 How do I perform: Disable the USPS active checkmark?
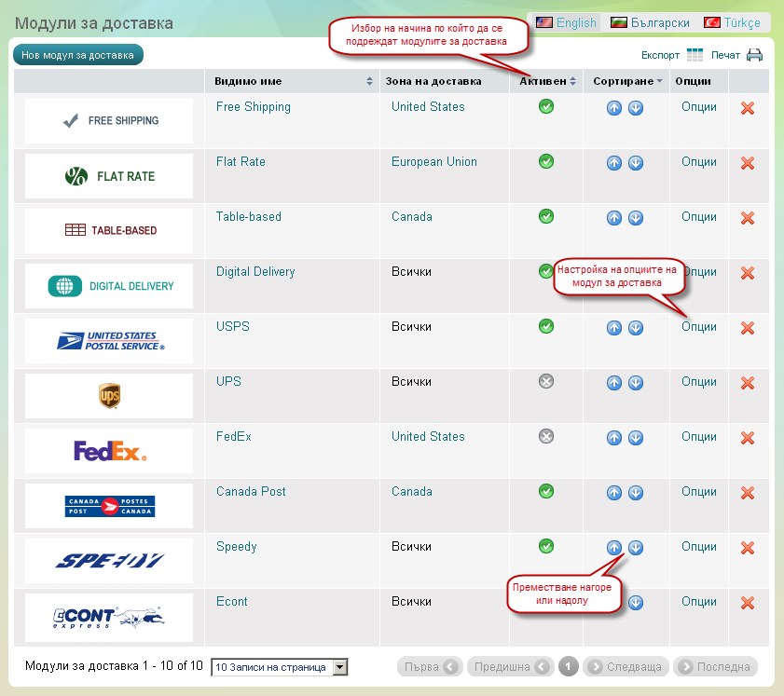tap(546, 326)
